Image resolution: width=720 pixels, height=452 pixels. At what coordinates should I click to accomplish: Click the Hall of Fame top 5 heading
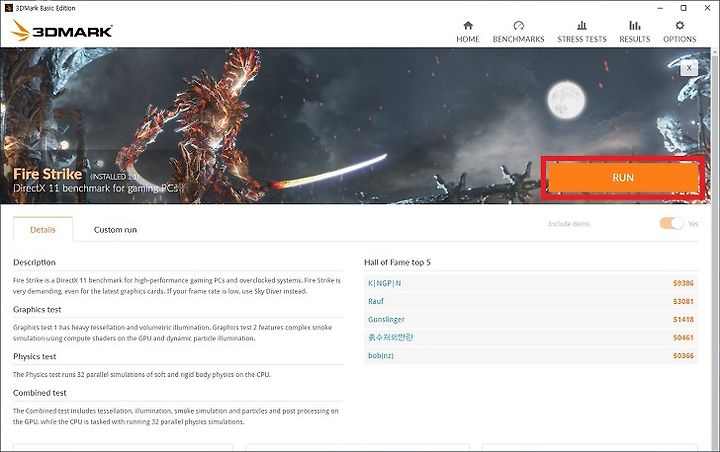397,262
